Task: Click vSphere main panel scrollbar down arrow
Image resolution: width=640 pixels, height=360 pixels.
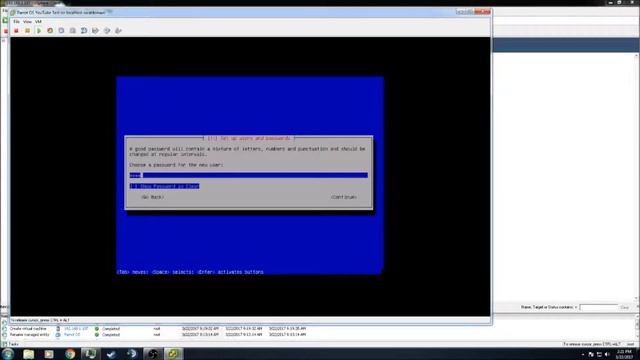Action: [637, 298]
